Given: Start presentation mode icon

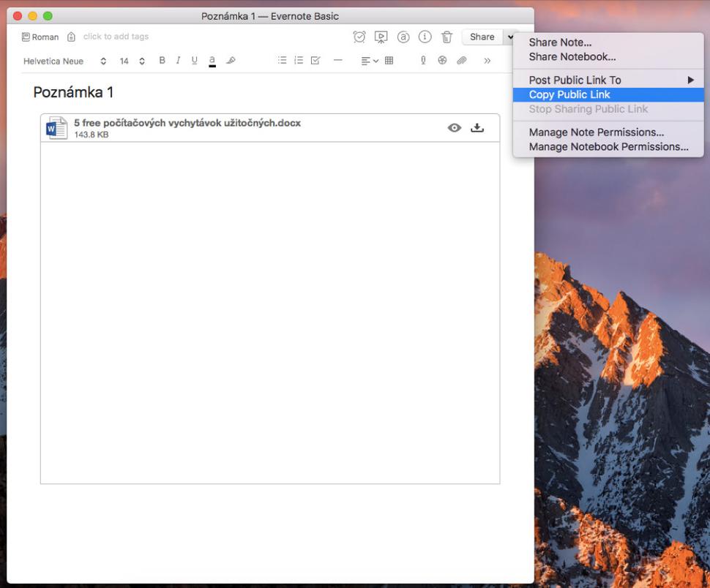Looking at the screenshot, I should click(x=381, y=37).
